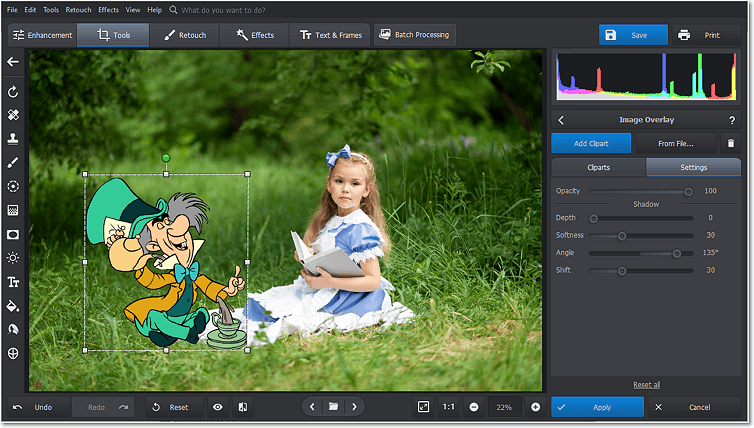Select the Rotate tool icon

click(13, 91)
